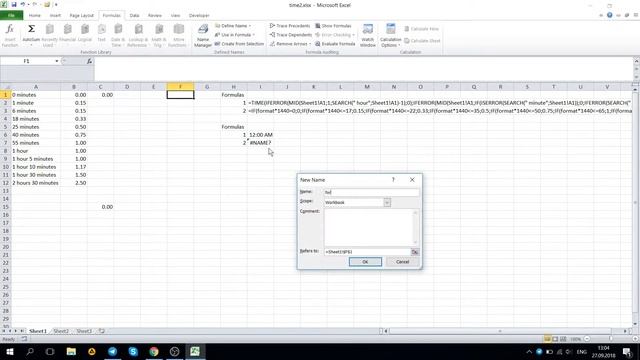Open Use in Formula dropdown

point(235,35)
